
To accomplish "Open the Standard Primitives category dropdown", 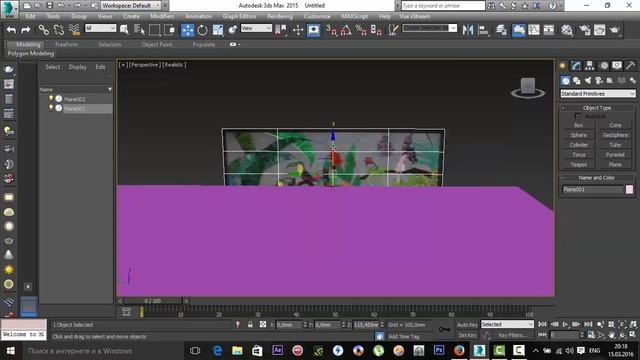I will tap(598, 94).
